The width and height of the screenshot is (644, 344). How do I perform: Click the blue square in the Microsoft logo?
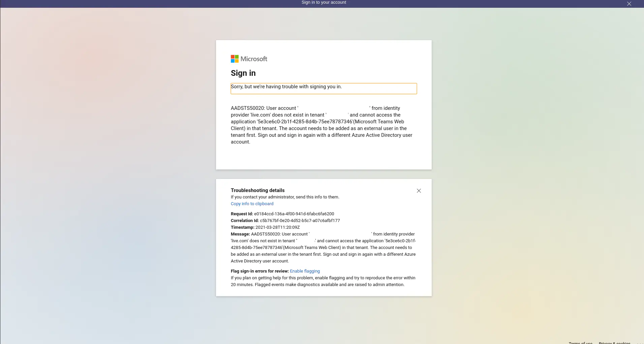tap(233, 61)
